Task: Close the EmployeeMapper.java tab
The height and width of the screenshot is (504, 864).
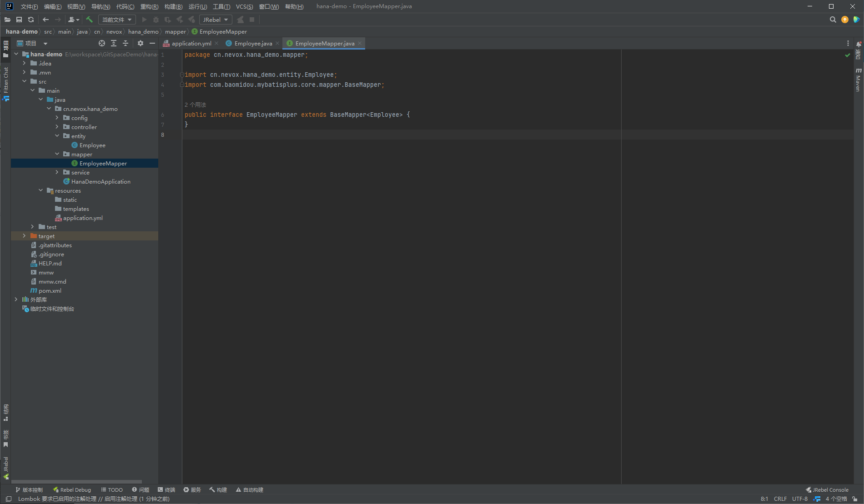Action: [x=360, y=43]
